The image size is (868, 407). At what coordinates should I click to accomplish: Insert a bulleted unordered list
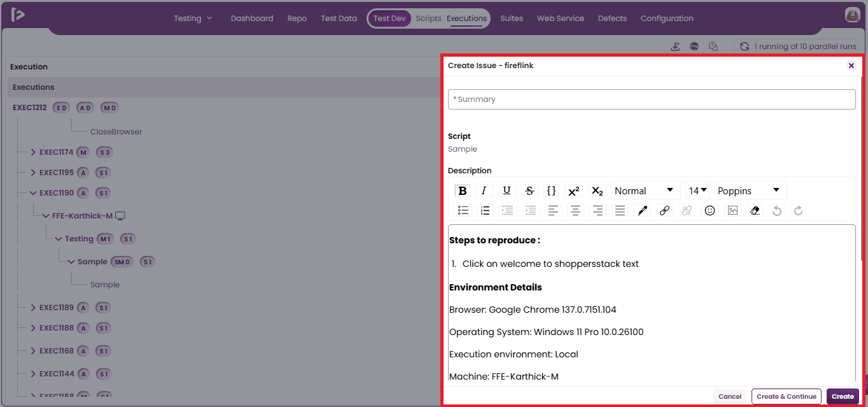point(463,210)
